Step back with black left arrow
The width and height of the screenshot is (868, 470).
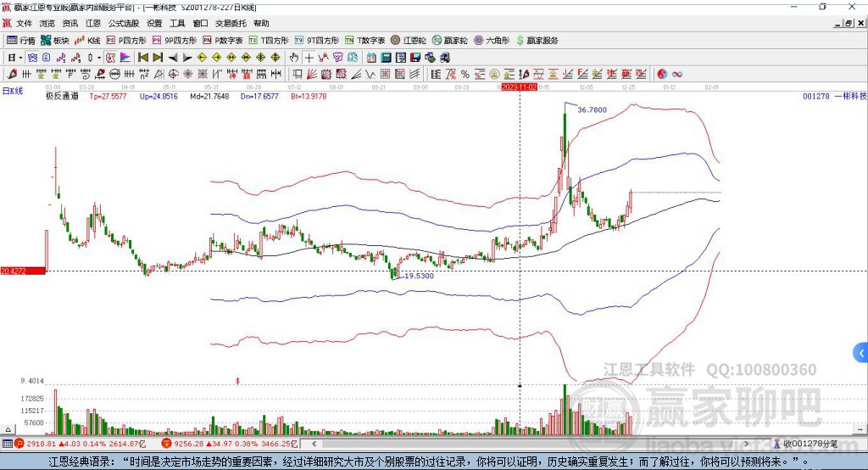coord(173,58)
